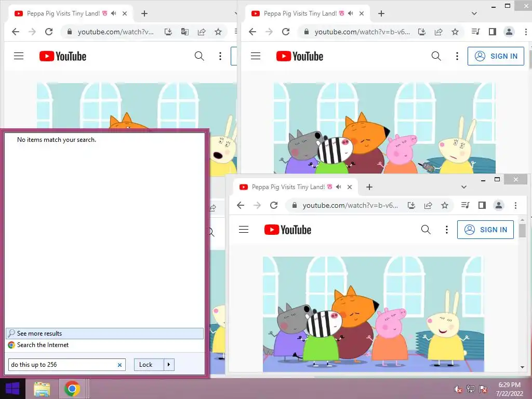Viewport: 532px width, 399px height.
Task: Open YouTube guide menu in bottom-right window
Action: [244, 230]
